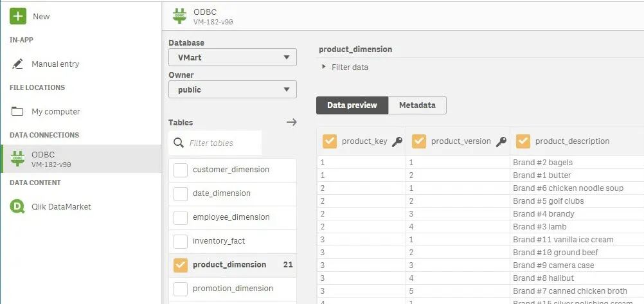This screenshot has width=644, height=304.
Task: Open the Owner public dropdown
Action: pyautogui.click(x=232, y=89)
